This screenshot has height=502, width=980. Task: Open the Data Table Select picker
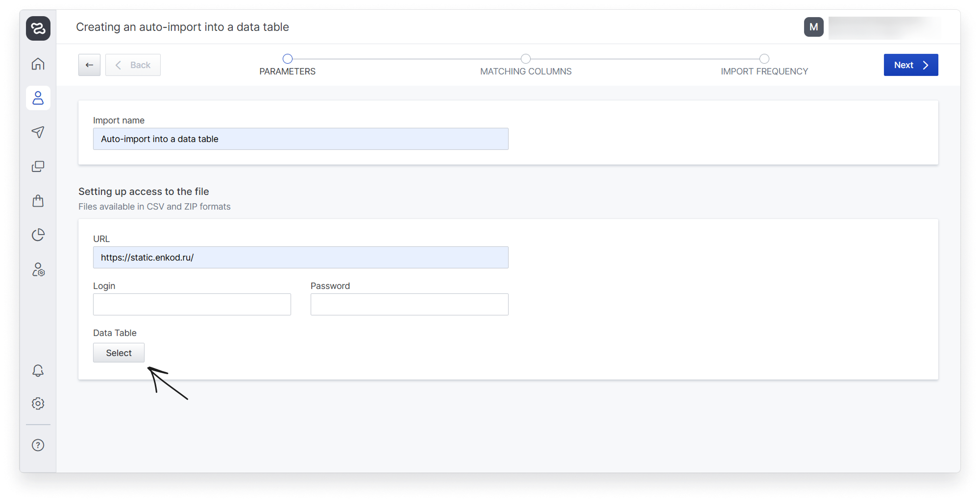pyautogui.click(x=119, y=353)
